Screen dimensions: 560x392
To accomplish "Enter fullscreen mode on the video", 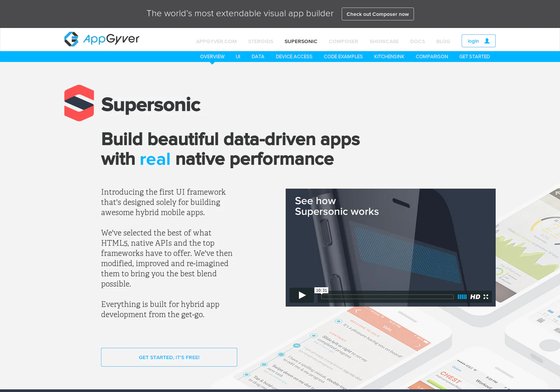I will (x=486, y=297).
